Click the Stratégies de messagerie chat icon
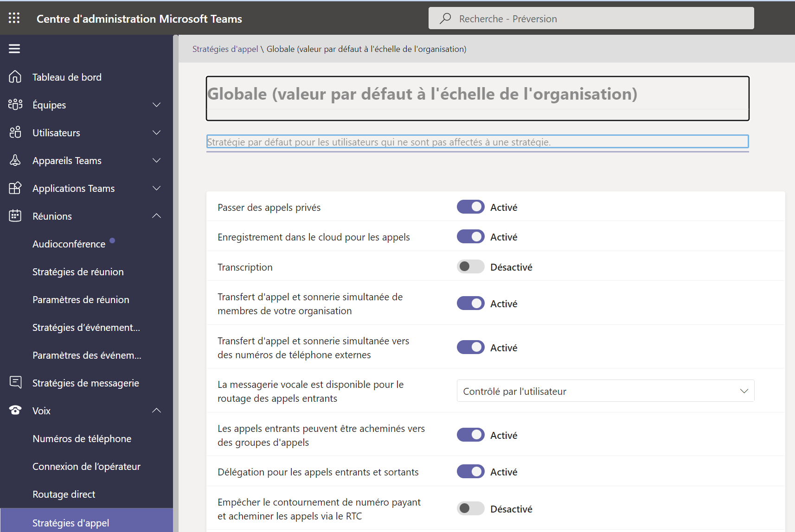 15,383
